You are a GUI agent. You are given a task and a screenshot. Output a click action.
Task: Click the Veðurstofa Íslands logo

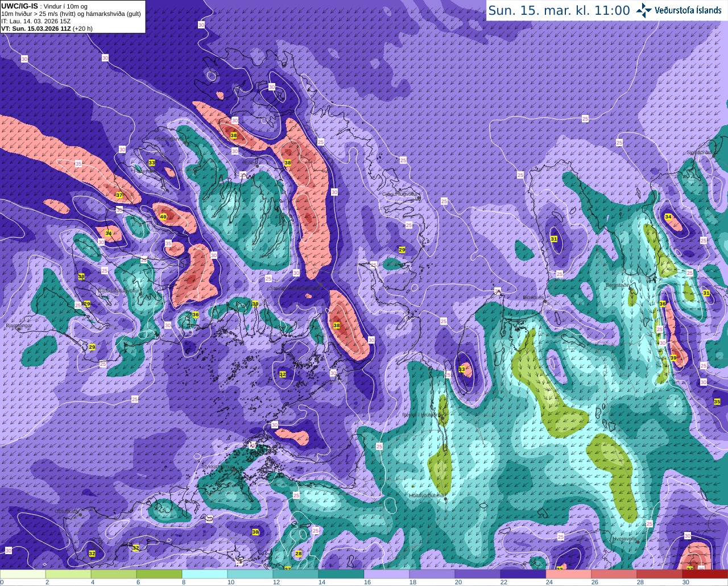(679, 10)
